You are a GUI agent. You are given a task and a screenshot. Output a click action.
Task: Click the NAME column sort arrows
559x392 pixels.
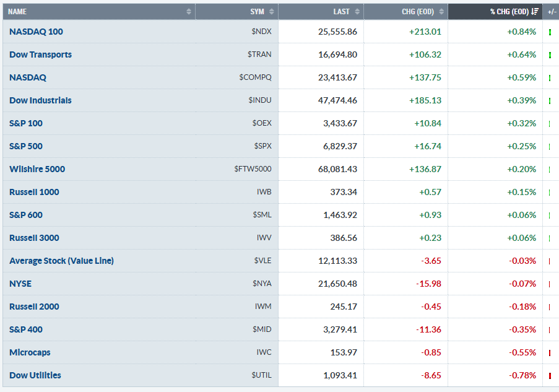click(189, 11)
